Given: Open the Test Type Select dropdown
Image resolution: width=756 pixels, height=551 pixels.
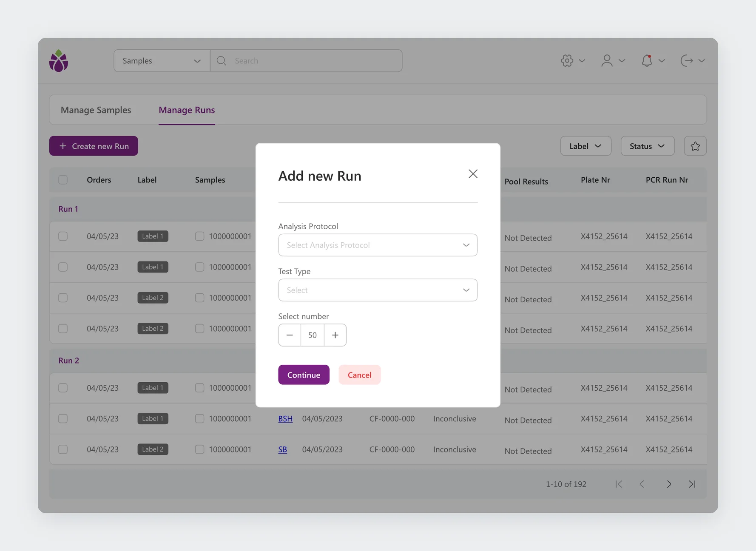Looking at the screenshot, I should point(378,290).
